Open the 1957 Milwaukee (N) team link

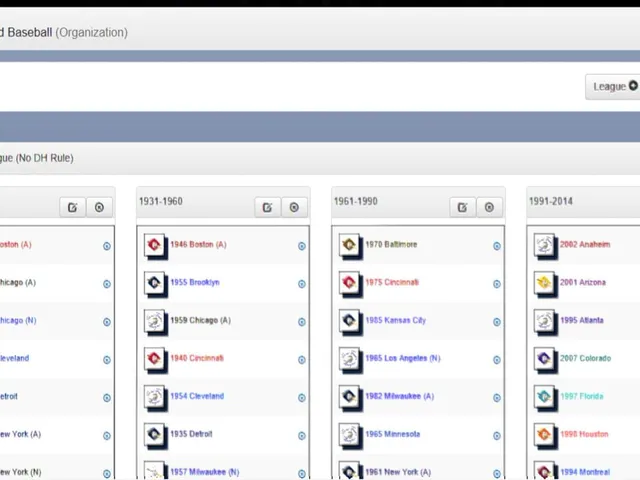204,472
